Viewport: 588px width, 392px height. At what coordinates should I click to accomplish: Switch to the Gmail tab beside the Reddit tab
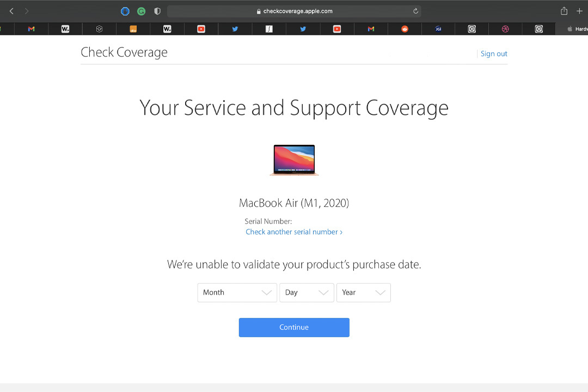coord(371,29)
